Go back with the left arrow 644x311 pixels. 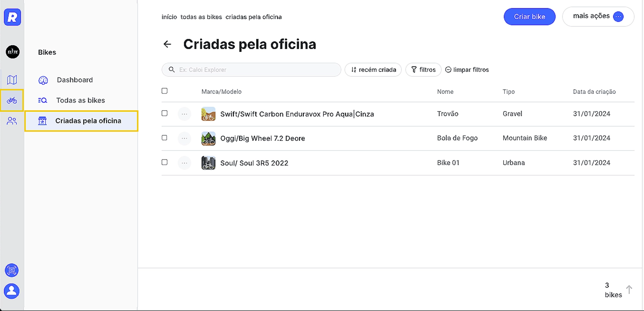[167, 44]
